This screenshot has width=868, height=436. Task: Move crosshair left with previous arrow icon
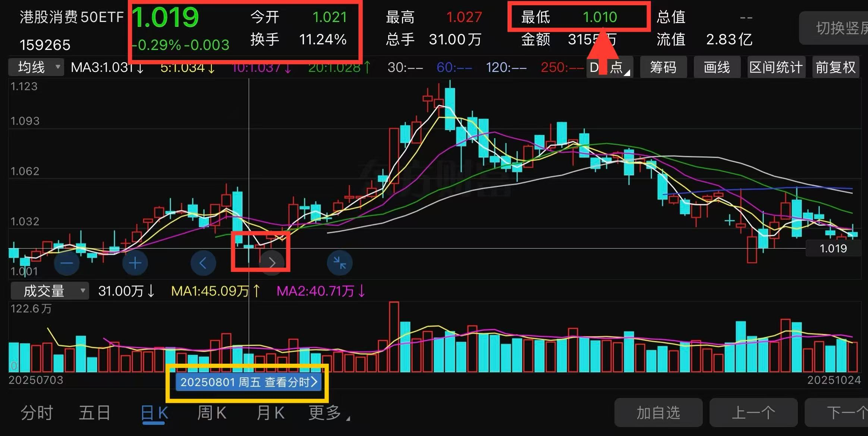coord(203,263)
